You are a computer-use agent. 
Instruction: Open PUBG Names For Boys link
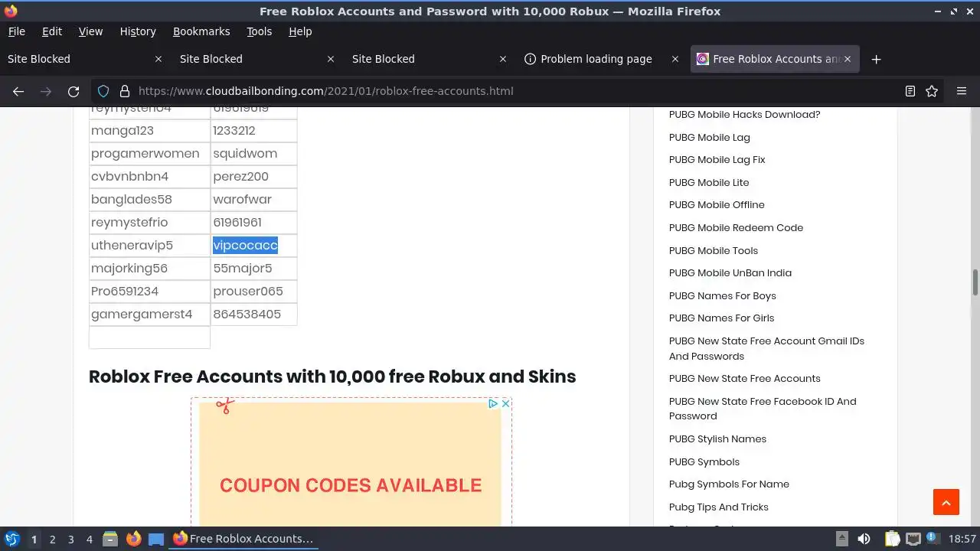(722, 296)
